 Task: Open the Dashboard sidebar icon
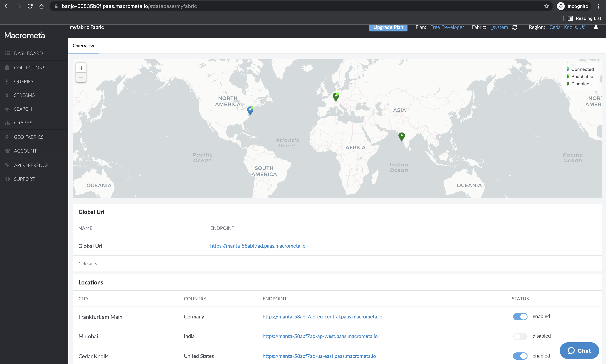point(7,53)
